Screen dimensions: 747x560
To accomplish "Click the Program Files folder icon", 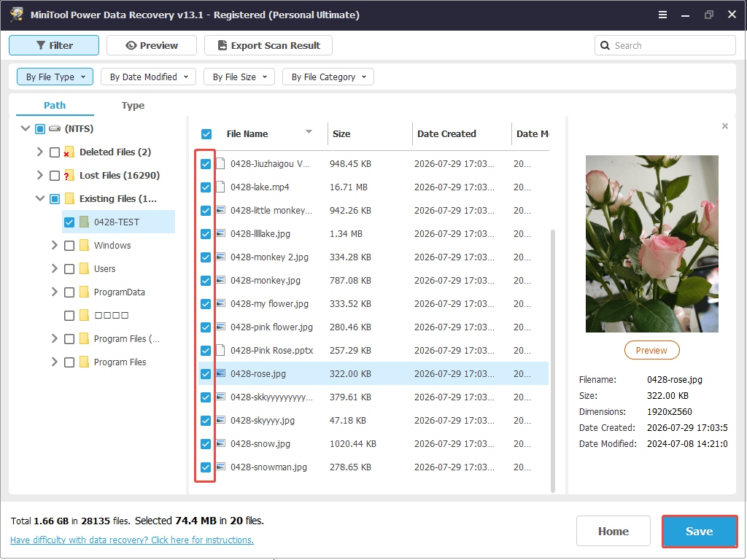I will [85, 362].
